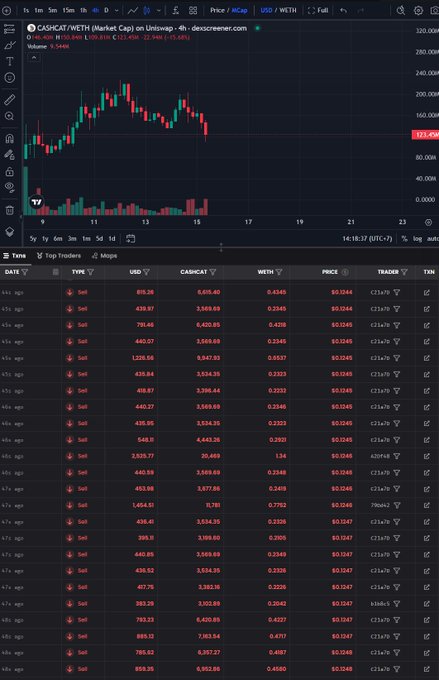Click the chart/table resize divider handle
Screen dimensions: 439x680
tap(221, 247)
